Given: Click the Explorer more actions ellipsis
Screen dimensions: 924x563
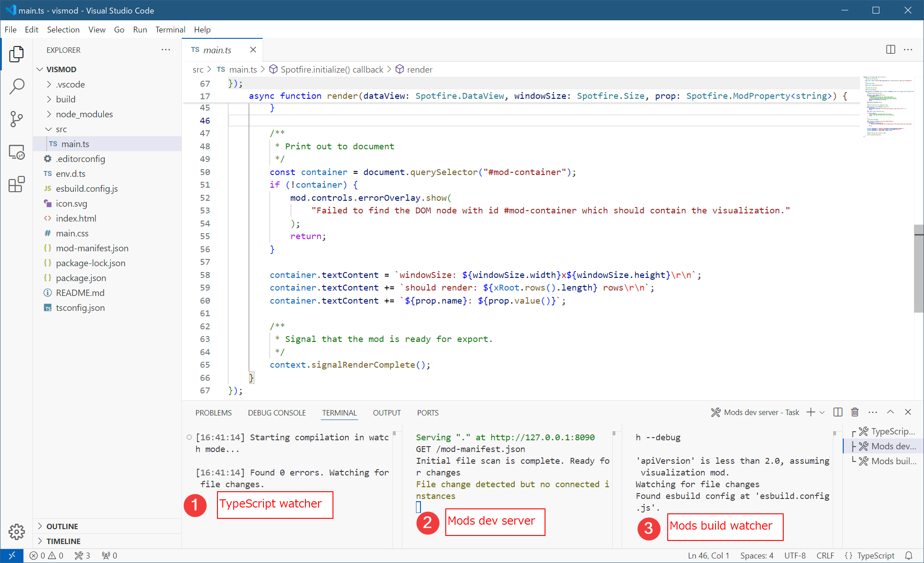Looking at the screenshot, I should (166, 50).
